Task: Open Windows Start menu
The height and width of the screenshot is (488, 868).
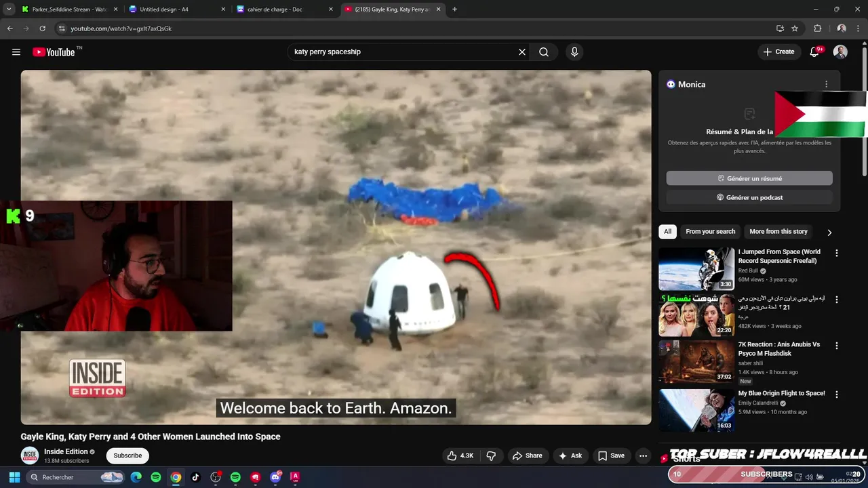Action: pos(14,477)
